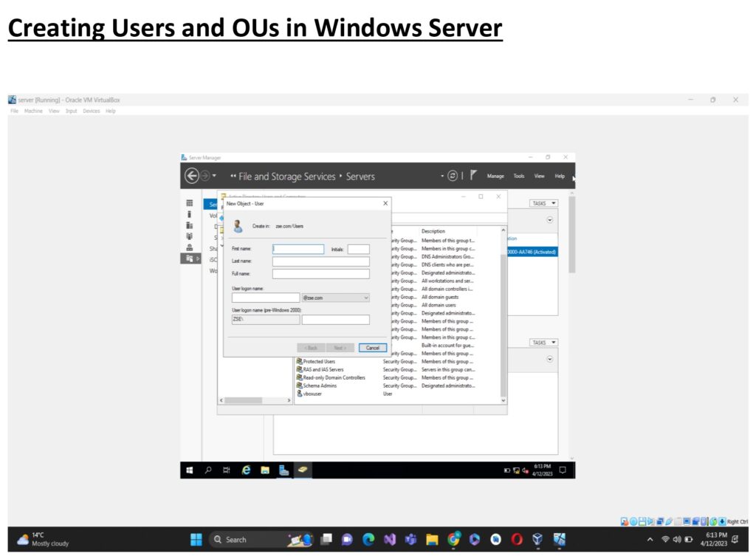The width and height of the screenshot is (756, 556).
Task: Open Manage menu in Server Manager
Action: pyautogui.click(x=495, y=176)
